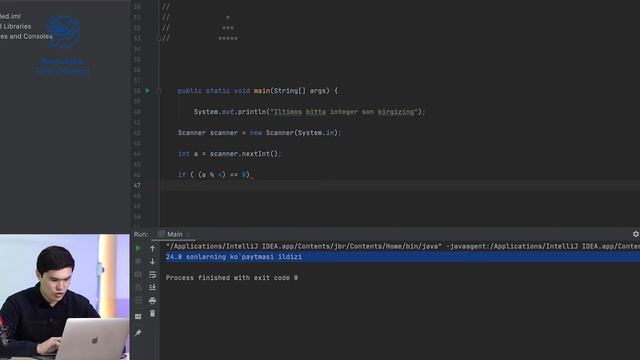Screen dimensions: 640x360
Task: Click the Up stack trace arrow
Action: tap(152, 248)
